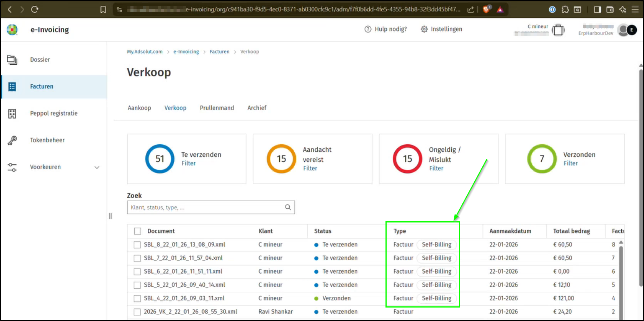Reload the page in browser

[x=35, y=9]
